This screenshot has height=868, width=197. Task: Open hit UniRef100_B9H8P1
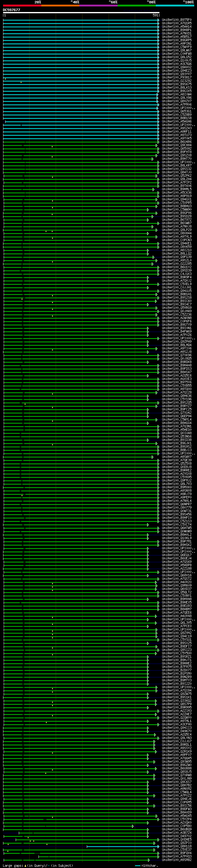[177, 30]
